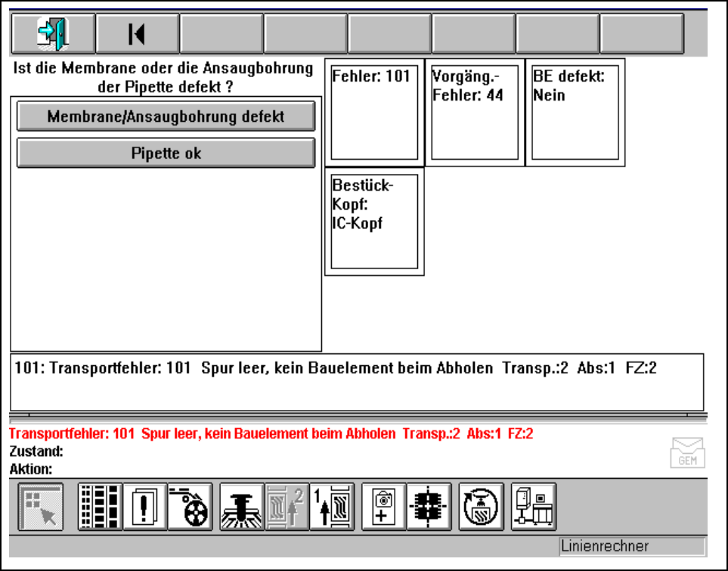Select the Pipette ok button
Viewport: 728px width, 571px height.
coord(166,153)
